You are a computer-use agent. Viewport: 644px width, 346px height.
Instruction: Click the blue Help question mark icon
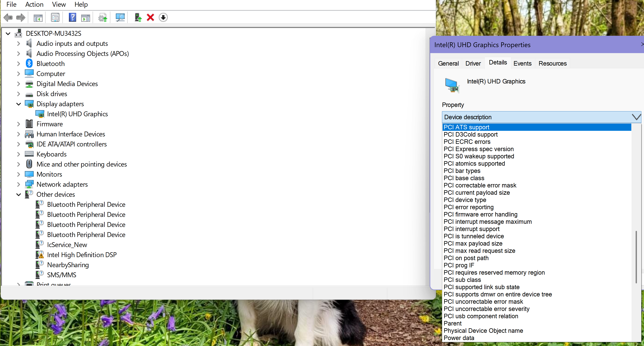click(72, 18)
